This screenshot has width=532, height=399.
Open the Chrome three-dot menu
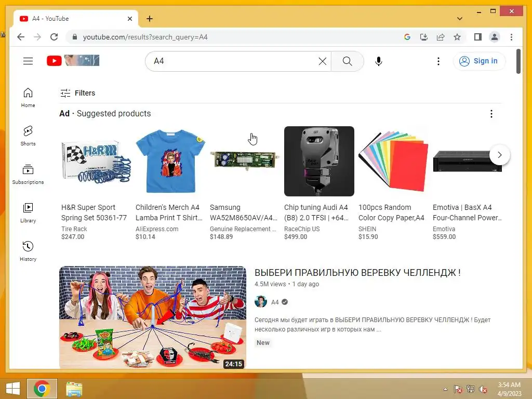click(511, 37)
